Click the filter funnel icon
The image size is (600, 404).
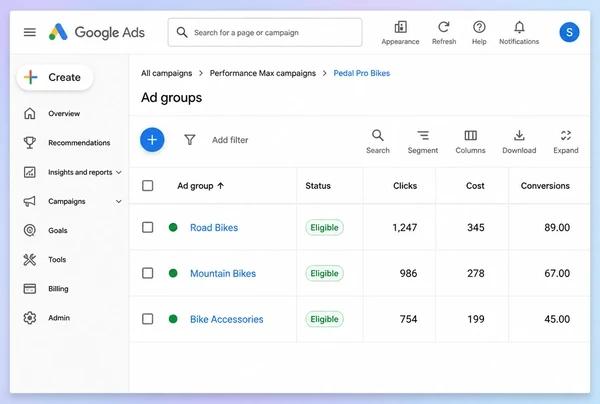190,140
